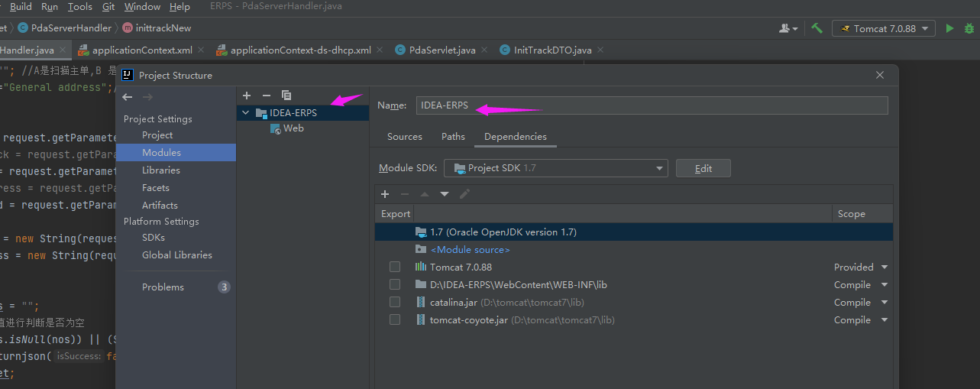Add a dependency with the plus icon
The image size is (980, 389).
[385, 194]
